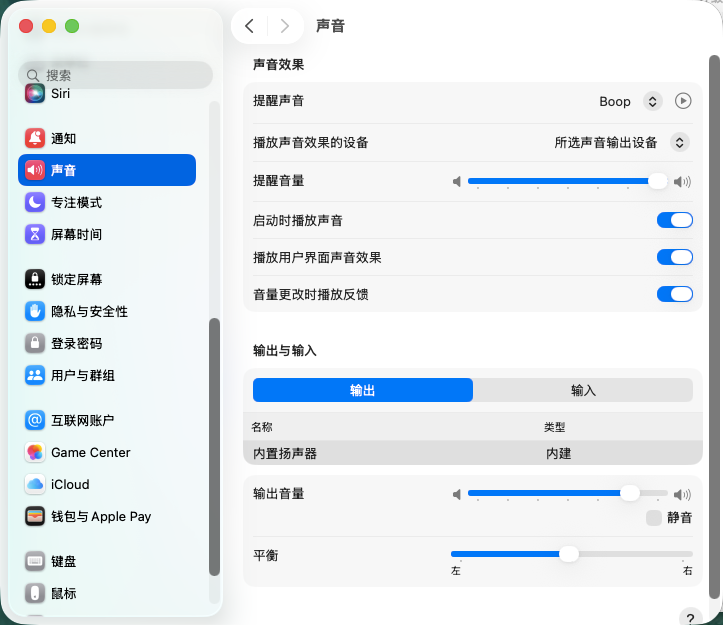Click the 搜索 search field
Image resolution: width=723 pixels, height=625 pixels.
click(115, 75)
